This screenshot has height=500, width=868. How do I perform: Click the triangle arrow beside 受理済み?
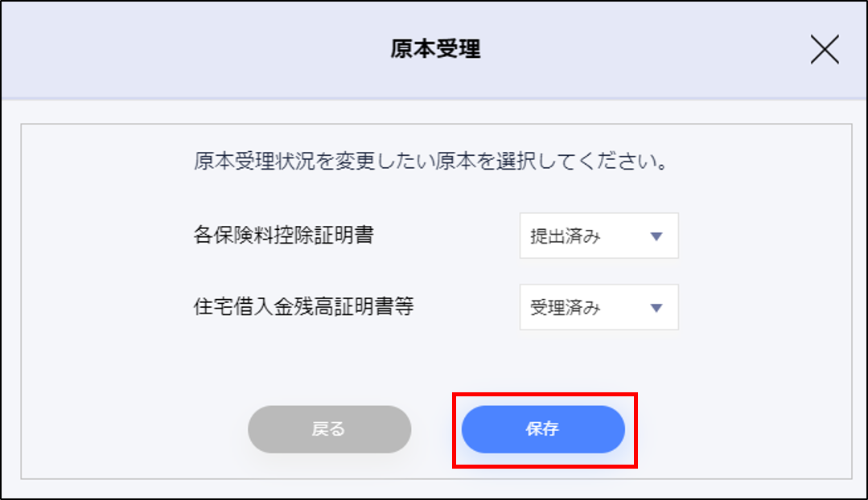pyautogui.click(x=656, y=308)
